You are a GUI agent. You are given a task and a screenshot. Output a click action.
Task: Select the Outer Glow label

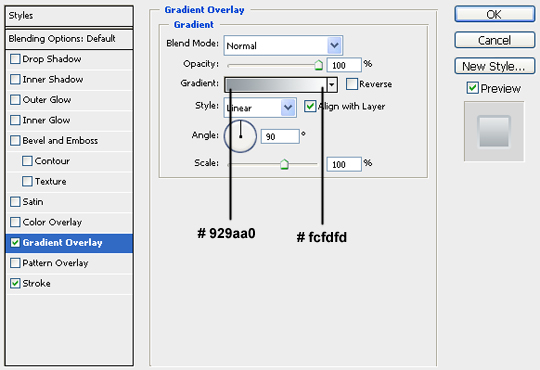coord(47,100)
